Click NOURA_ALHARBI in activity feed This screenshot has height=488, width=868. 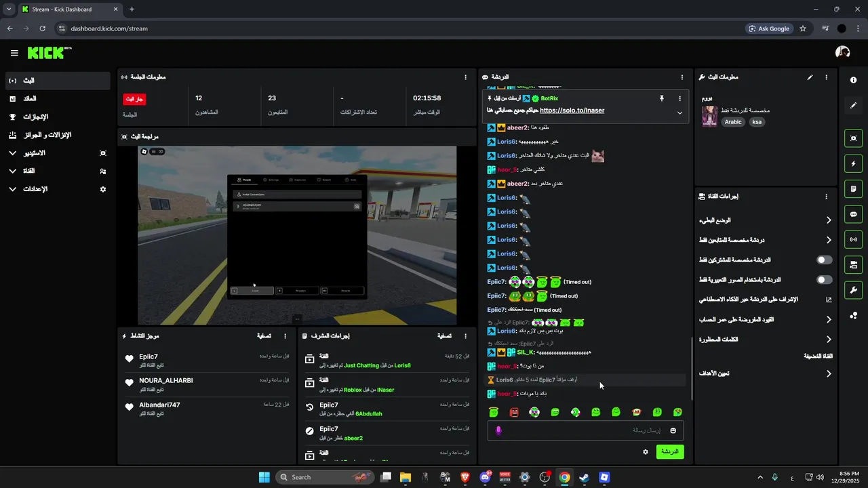point(166,381)
